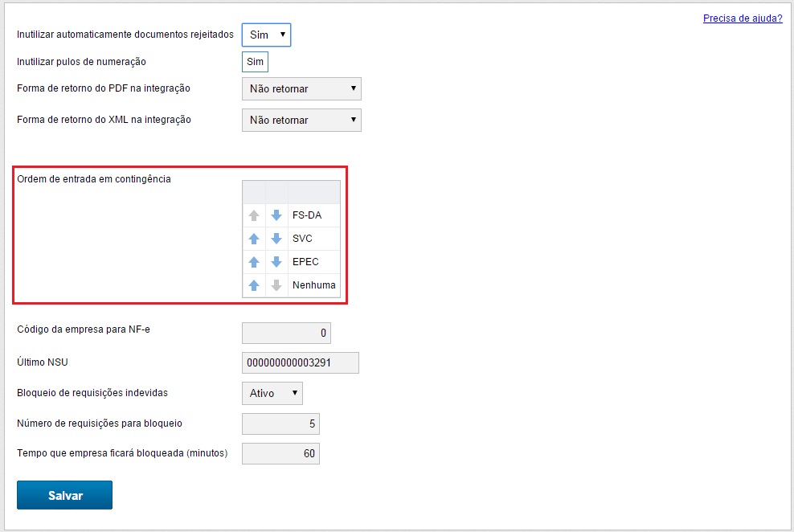
Task: Move EPEC up in contingency order
Action: [x=254, y=262]
